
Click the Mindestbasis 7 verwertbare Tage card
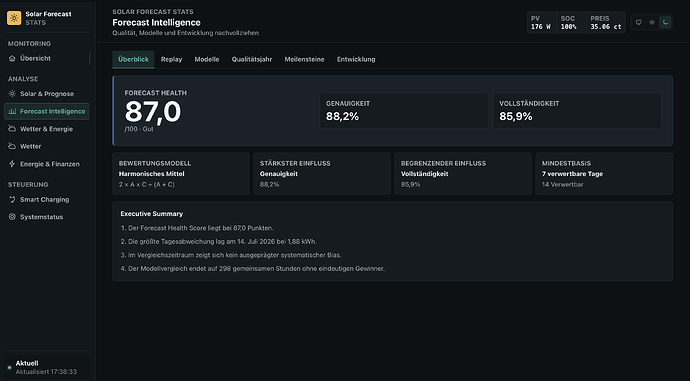(x=604, y=174)
